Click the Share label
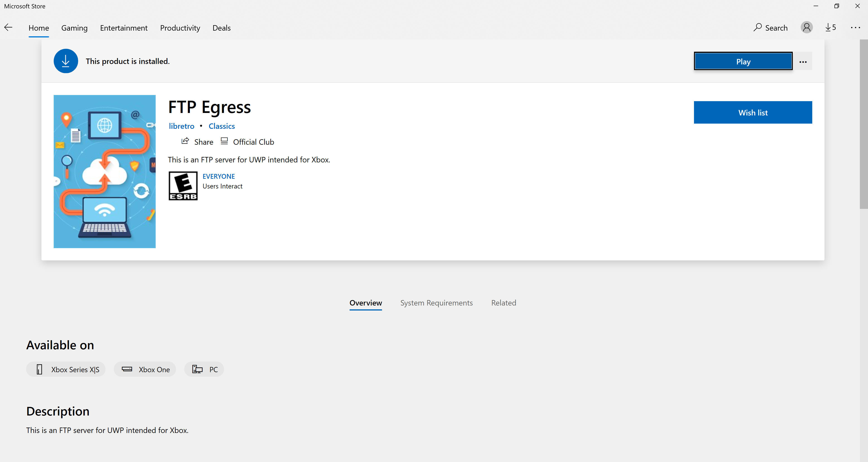The width and height of the screenshot is (868, 462). (x=203, y=142)
